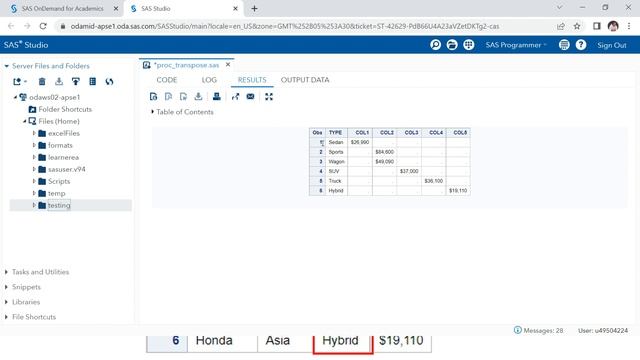Delete selected item with trash icon
640x360 pixels.
42,82
